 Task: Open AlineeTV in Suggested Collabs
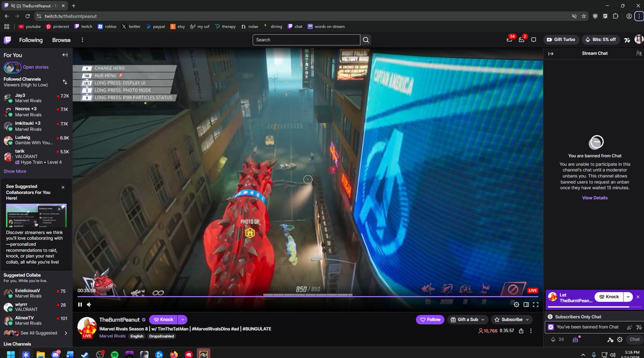36,320
